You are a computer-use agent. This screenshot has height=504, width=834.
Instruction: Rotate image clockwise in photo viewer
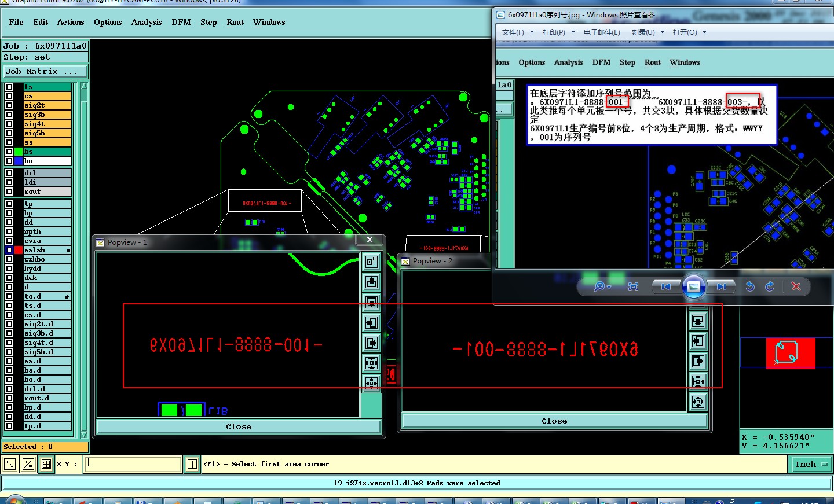click(770, 286)
